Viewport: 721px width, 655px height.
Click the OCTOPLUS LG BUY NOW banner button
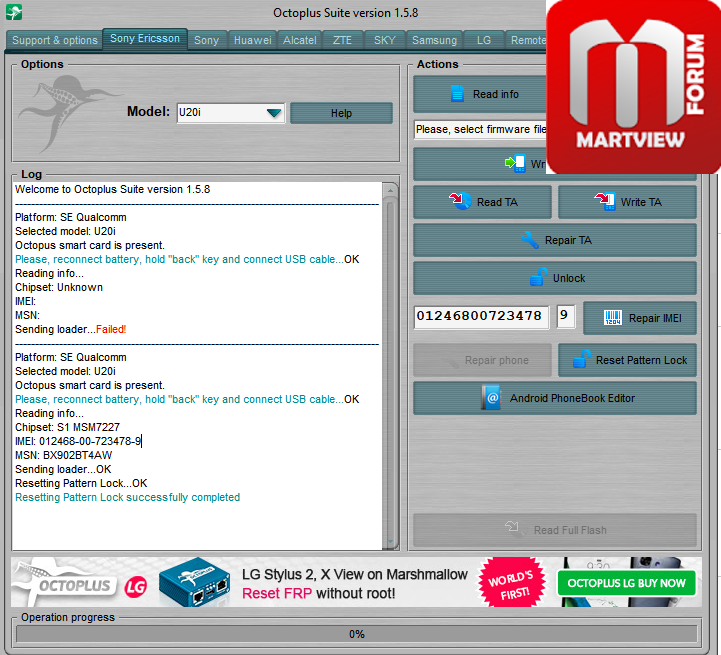[x=626, y=583]
